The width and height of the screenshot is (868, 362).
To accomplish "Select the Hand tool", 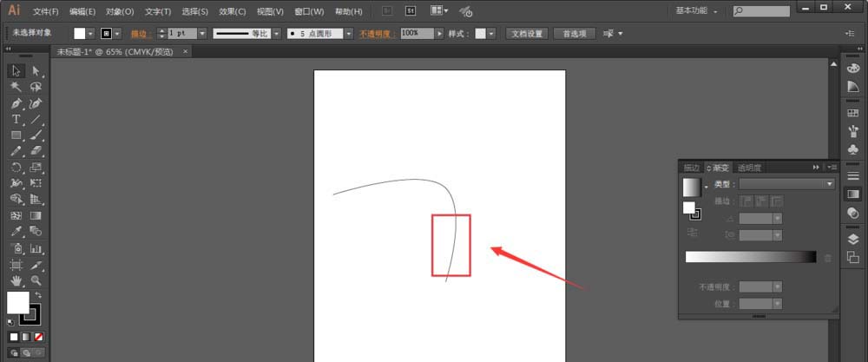I will 16,280.
